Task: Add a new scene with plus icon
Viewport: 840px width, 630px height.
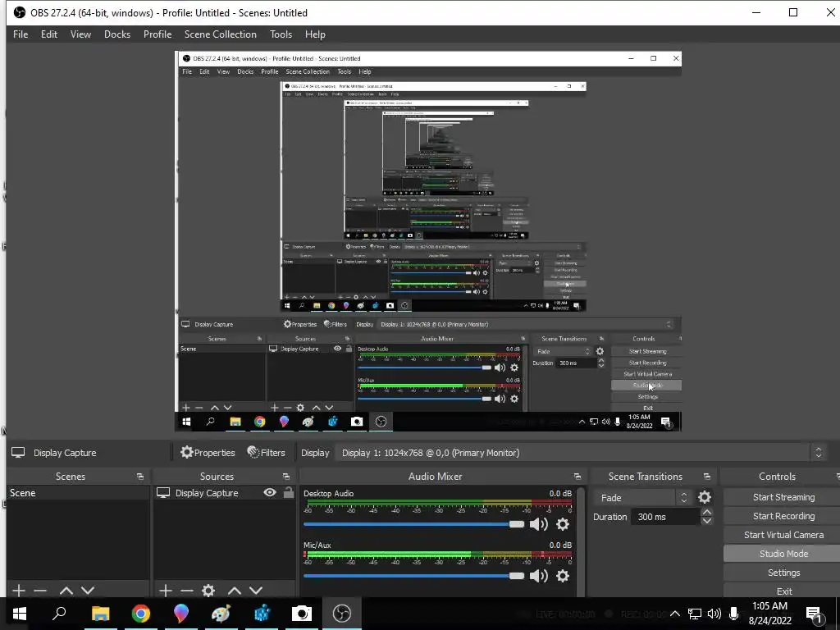Action: (x=19, y=591)
